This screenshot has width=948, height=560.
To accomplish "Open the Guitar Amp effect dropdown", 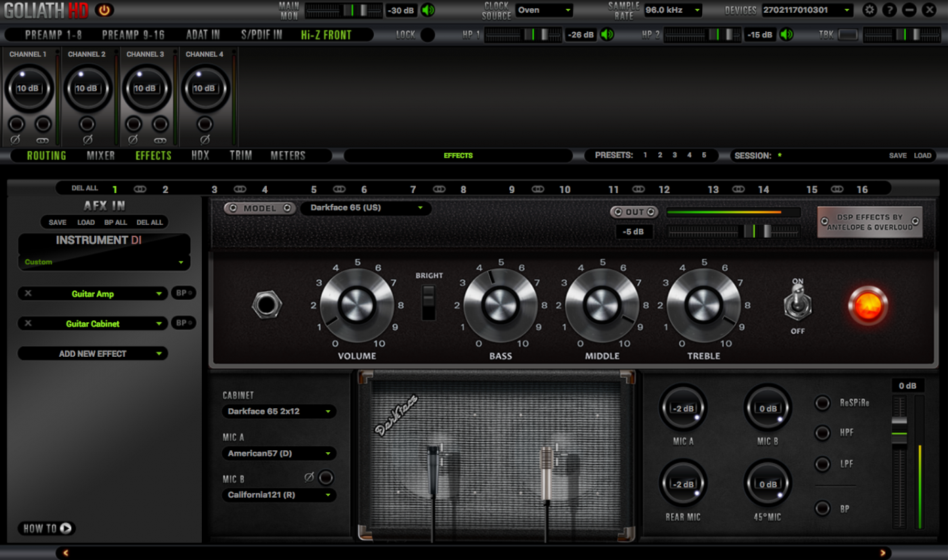I will click(93, 294).
